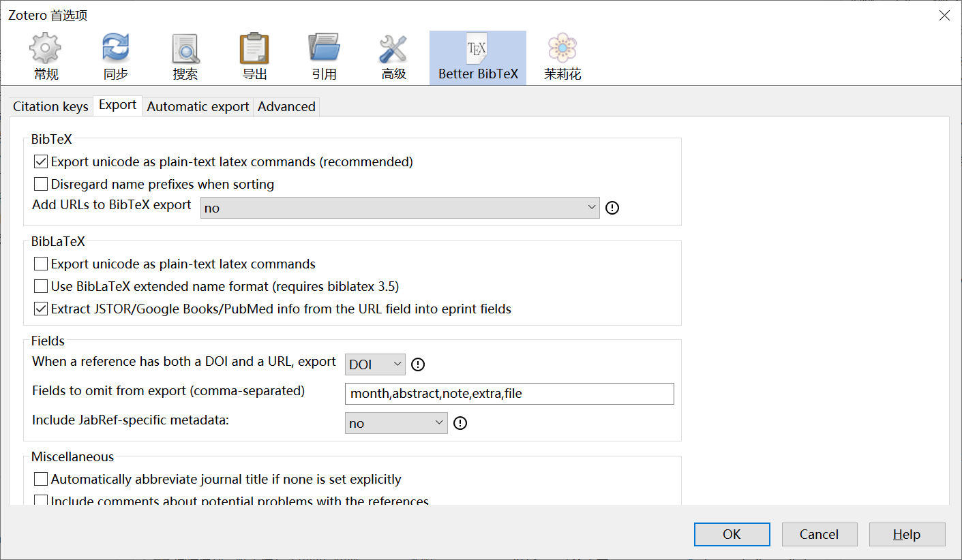Enable comments about potential problems with references
The width and height of the screenshot is (962, 560).
[x=41, y=500]
